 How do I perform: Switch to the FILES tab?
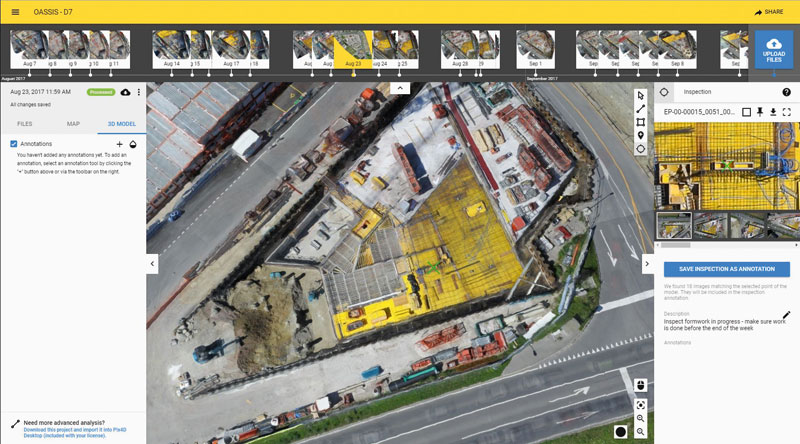25,124
